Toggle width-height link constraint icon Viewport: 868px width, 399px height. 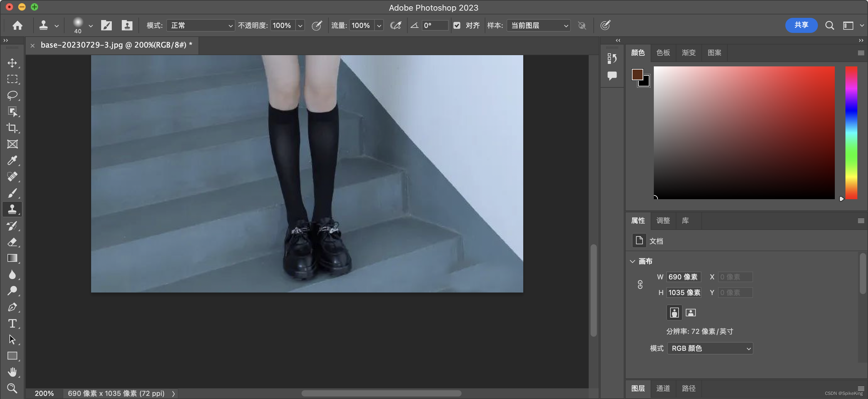[x=640, y=285]
